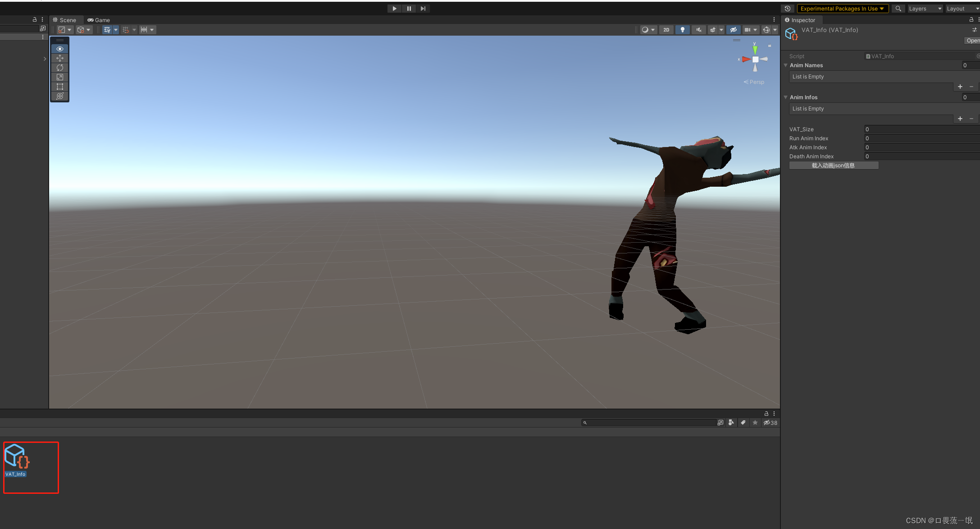Collapse the Anim Infos list

[x=786, y=97]
